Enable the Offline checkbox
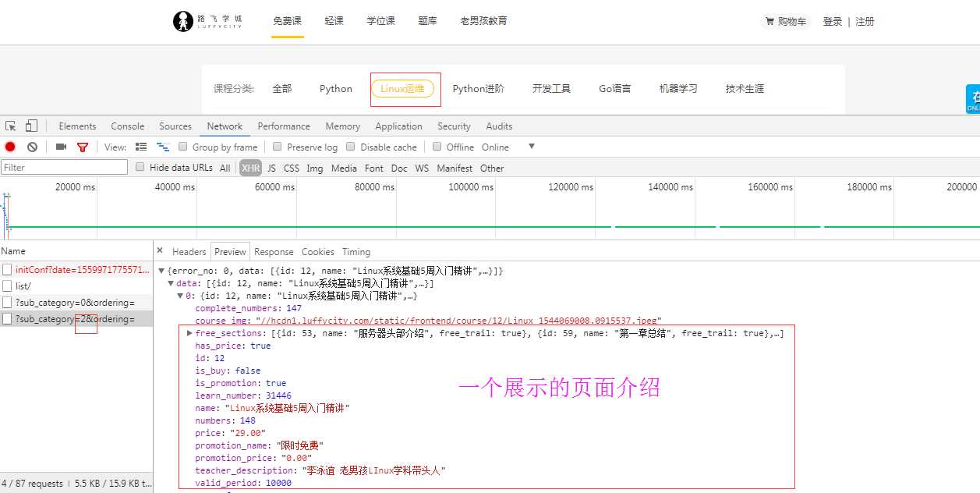 click(437, 147)
